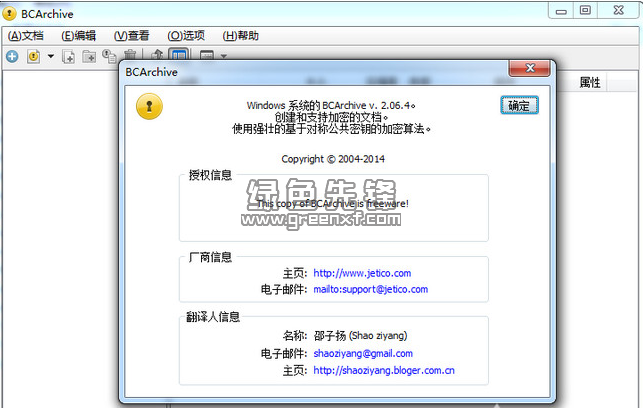Click the up one level arrow icon

point(157,55)
